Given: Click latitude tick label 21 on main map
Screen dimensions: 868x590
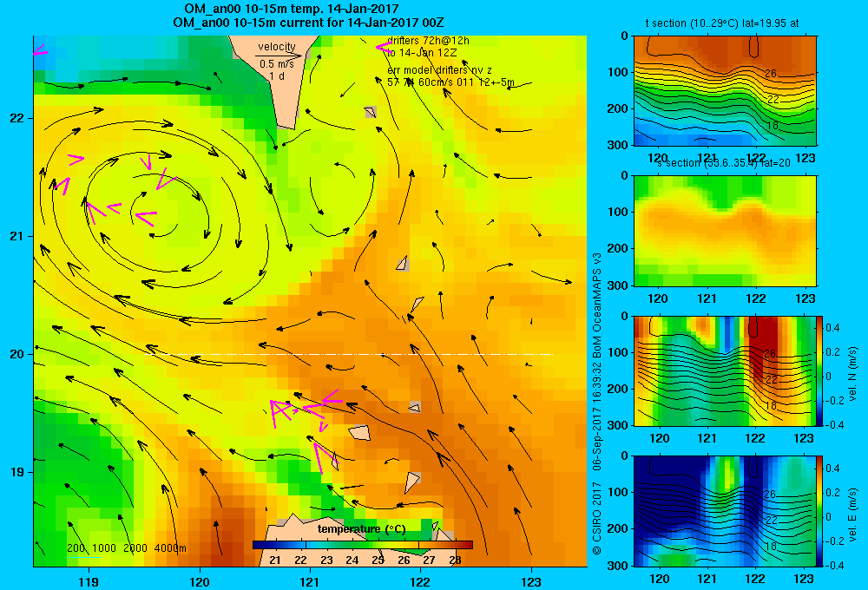Looking at the screenshot, I should point(17,236).
